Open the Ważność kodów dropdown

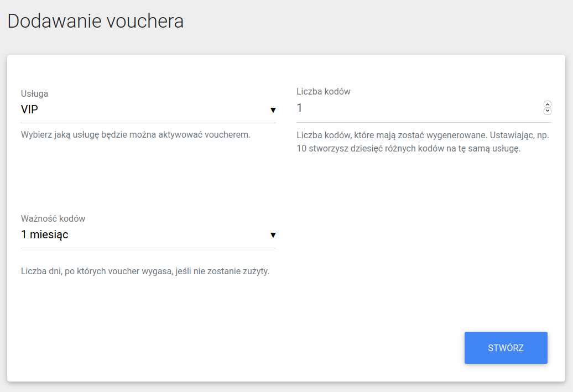[x=148, y=235]
